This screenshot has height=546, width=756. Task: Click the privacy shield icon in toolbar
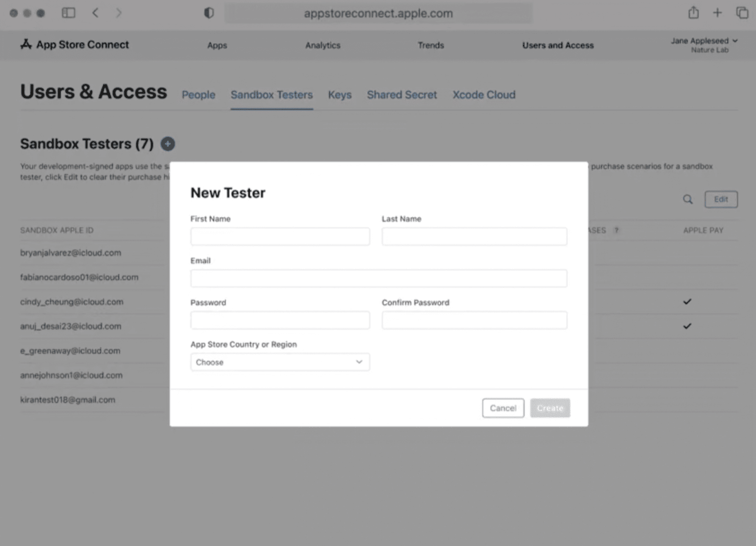[208, 13]
